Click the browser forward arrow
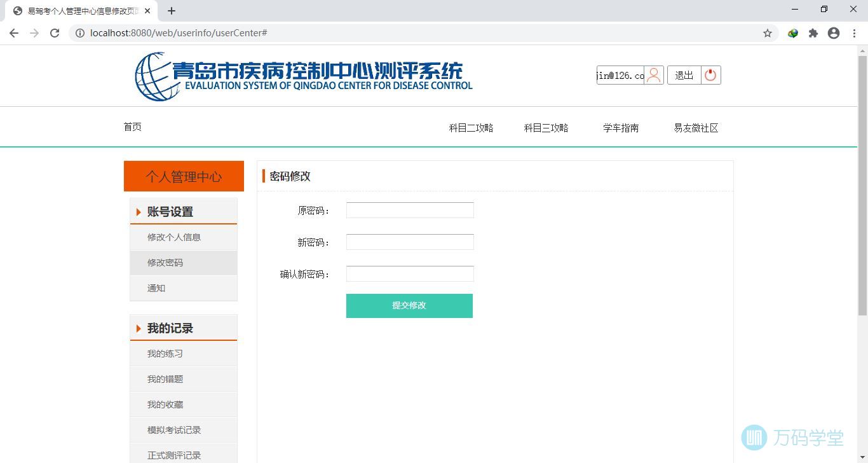Image resolution: width=868 pixels, height=463 pixels. point(34,33)
